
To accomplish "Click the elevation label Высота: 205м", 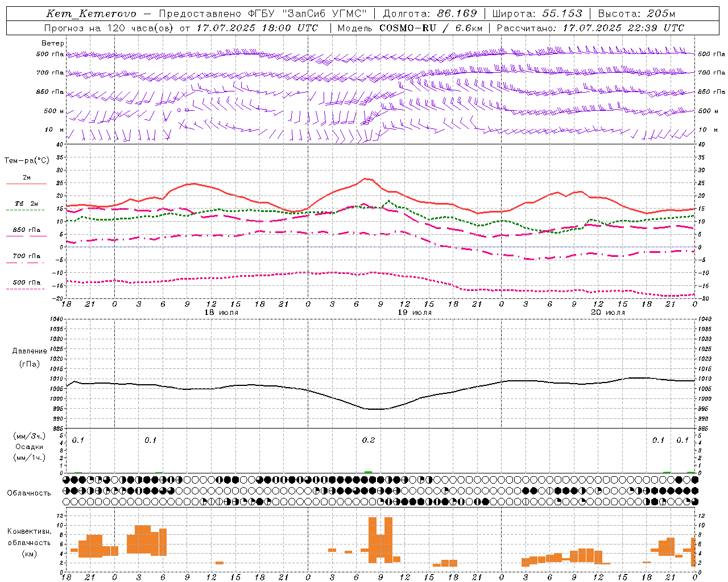I will tap(637, 14).
